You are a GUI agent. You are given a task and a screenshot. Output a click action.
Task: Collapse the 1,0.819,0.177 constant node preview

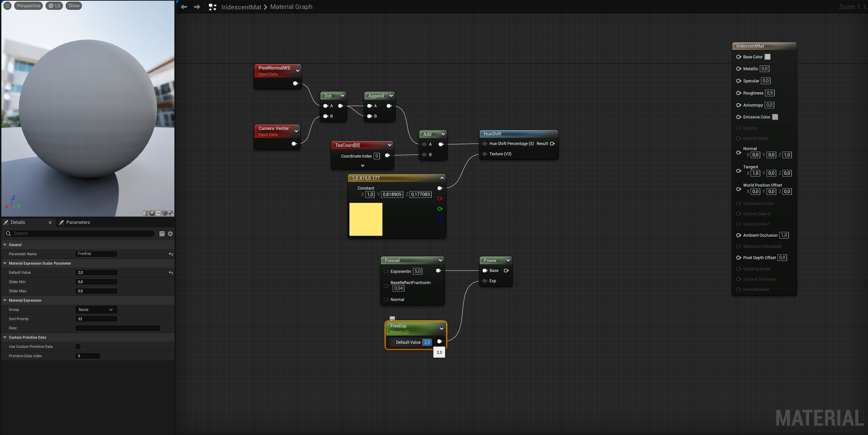click(442, 178)
